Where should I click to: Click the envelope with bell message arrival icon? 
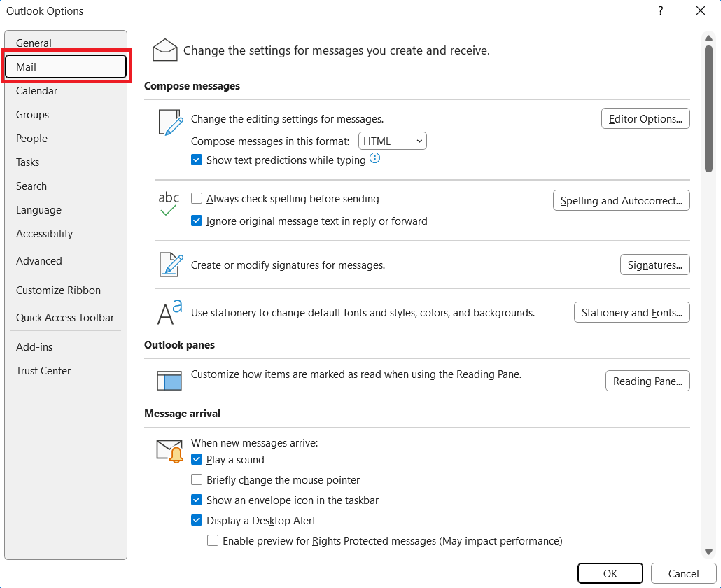coord(169,451)
